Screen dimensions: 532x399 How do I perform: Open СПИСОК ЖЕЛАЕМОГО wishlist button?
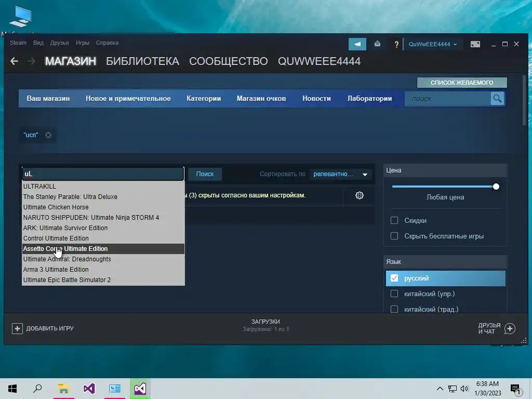(462, 83)
